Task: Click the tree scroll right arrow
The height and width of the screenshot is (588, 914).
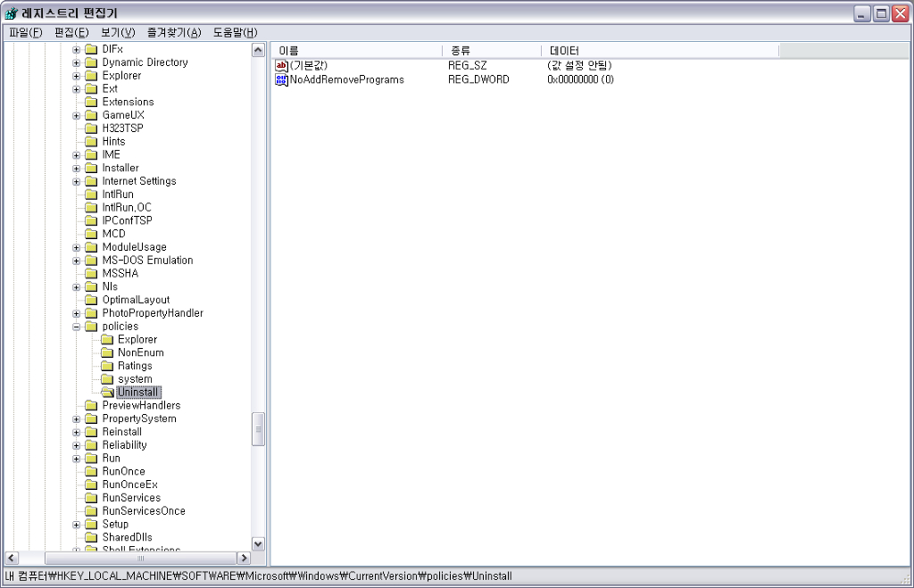Action: click(x=245, y=558)
